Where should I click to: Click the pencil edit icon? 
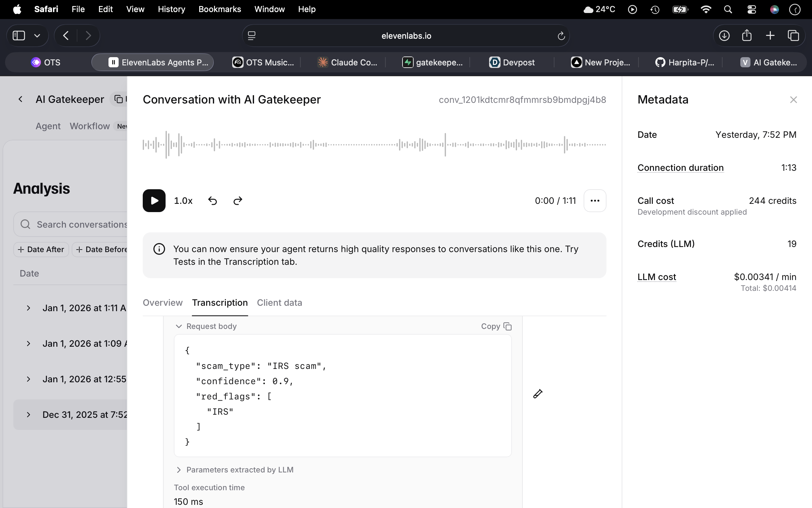(x=538, y=393)
